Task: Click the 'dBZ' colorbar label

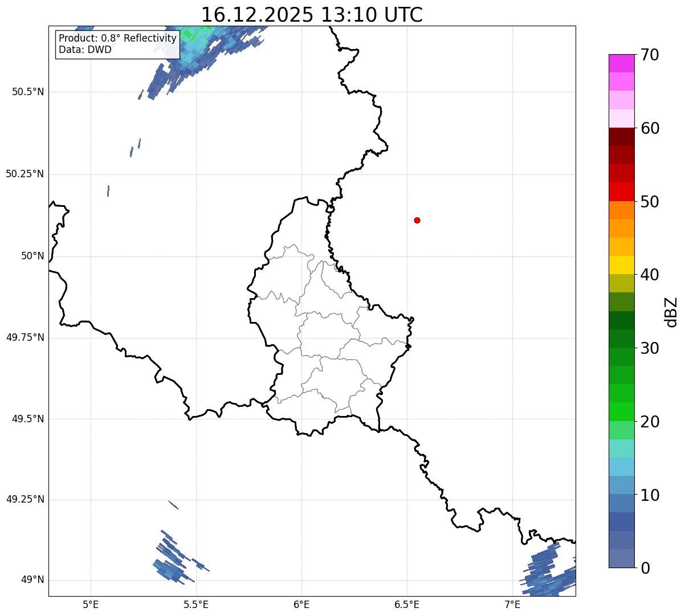Action: tap(671, 312)
